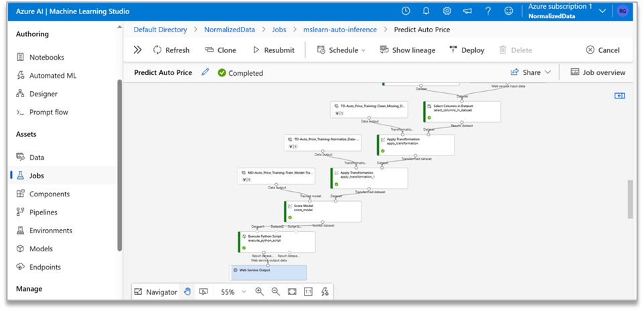Viewport: 644px width, 311px height.
Task: Go to Default Directory breadcrumb
Action: click(160, 29)
